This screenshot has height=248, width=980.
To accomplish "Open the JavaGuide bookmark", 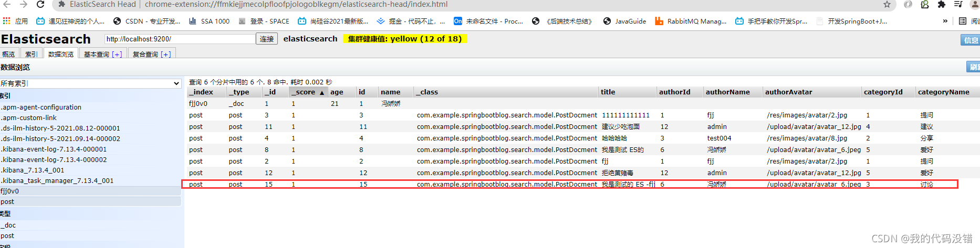I will point(624,21).
